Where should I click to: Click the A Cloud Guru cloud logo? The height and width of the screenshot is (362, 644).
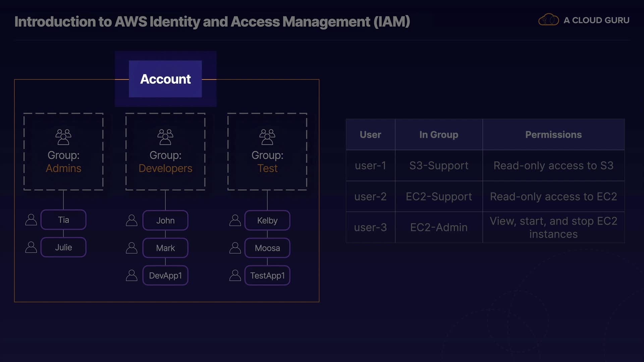pyautogui.click(x=548, y=20)
